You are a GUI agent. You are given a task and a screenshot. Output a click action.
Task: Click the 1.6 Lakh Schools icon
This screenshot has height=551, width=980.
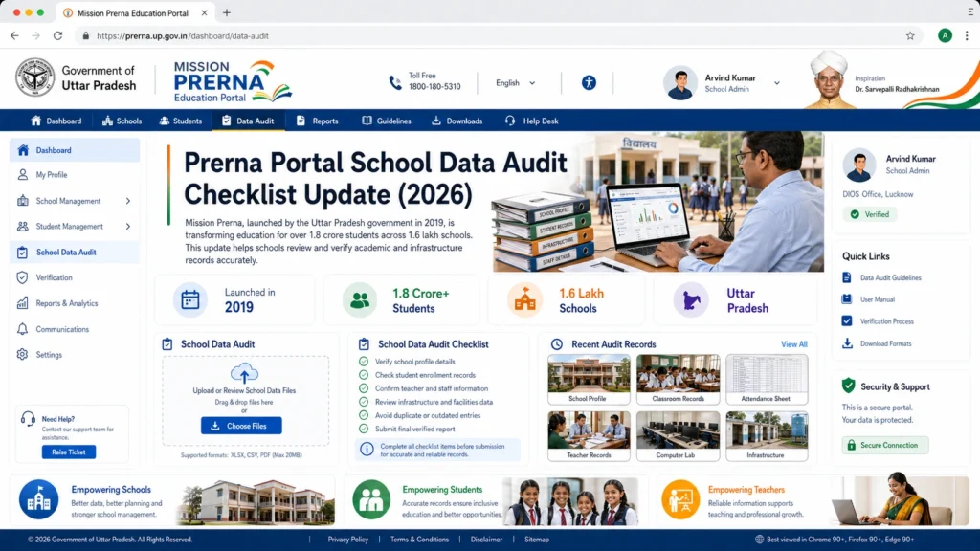[525, 299]
